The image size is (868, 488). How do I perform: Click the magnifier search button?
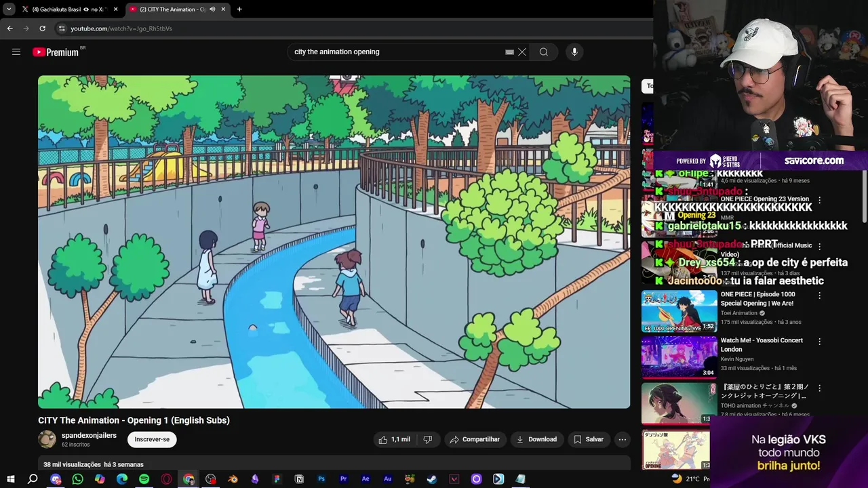544,52
